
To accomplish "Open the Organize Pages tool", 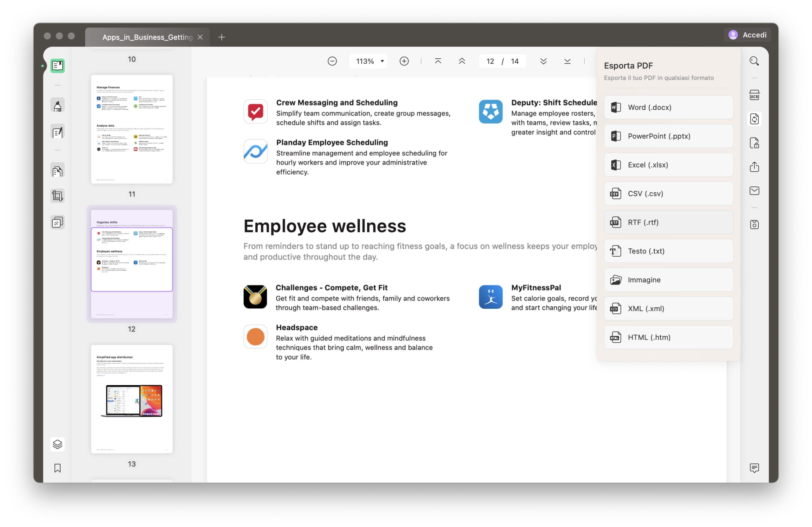I will (x=57, y=171).
